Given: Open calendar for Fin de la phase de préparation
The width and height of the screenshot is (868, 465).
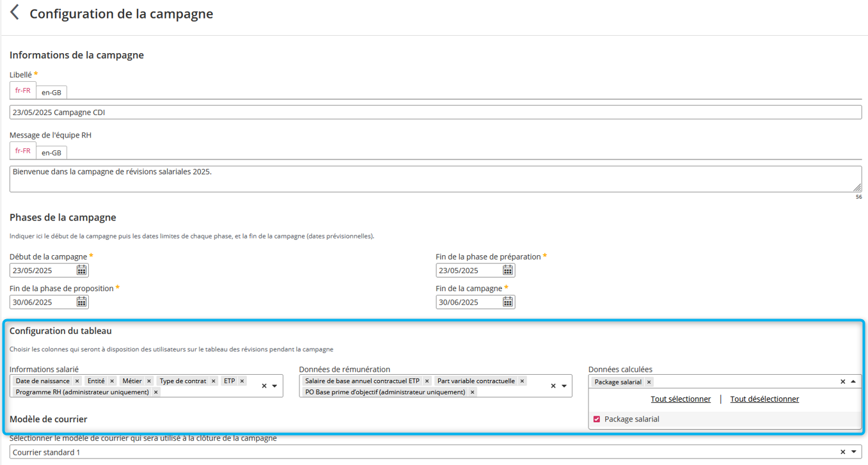Looking at the screenshot, I should click(x=508, y=271).
